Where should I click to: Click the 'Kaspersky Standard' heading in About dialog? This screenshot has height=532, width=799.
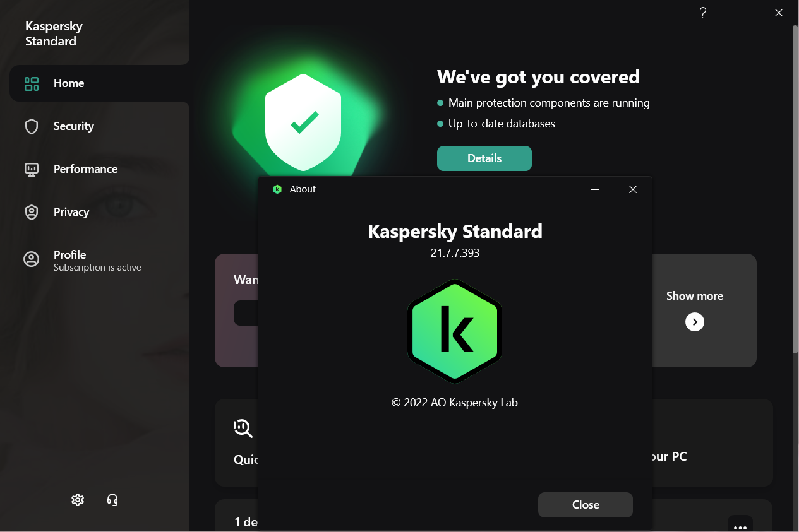(455, 232)
